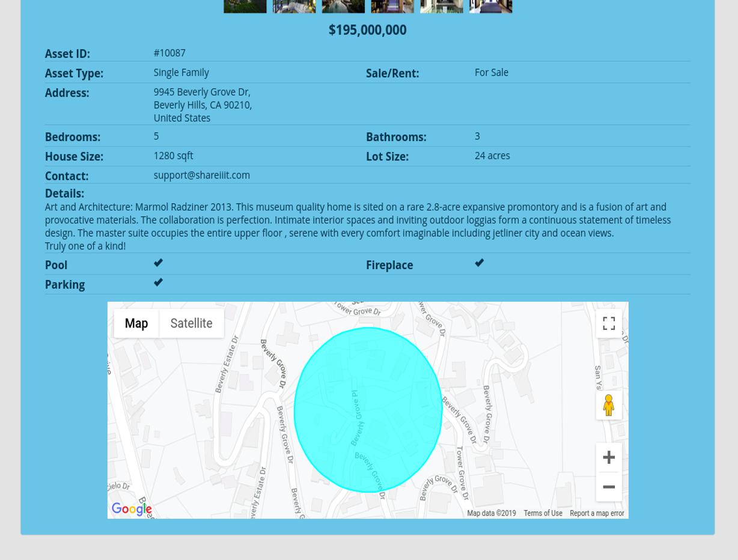This screenshot has width=738, height=560.
Task: Click the Fireplace label
Action: tap(389, 265)
